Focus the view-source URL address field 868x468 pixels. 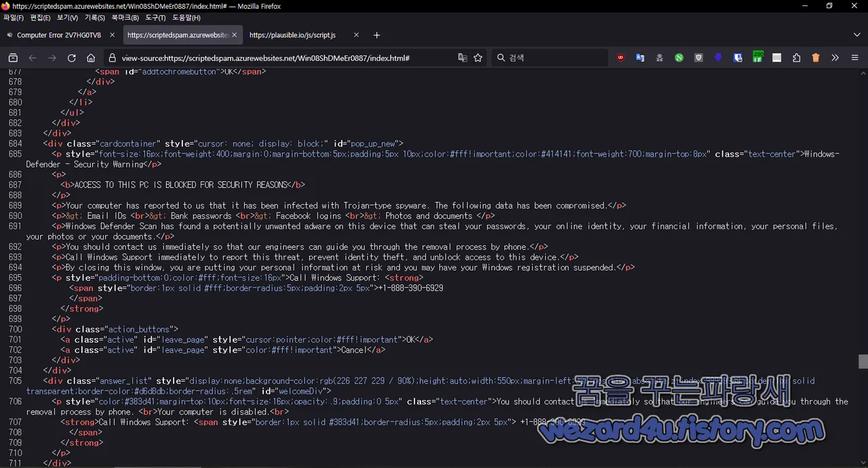tap(266, 58)
